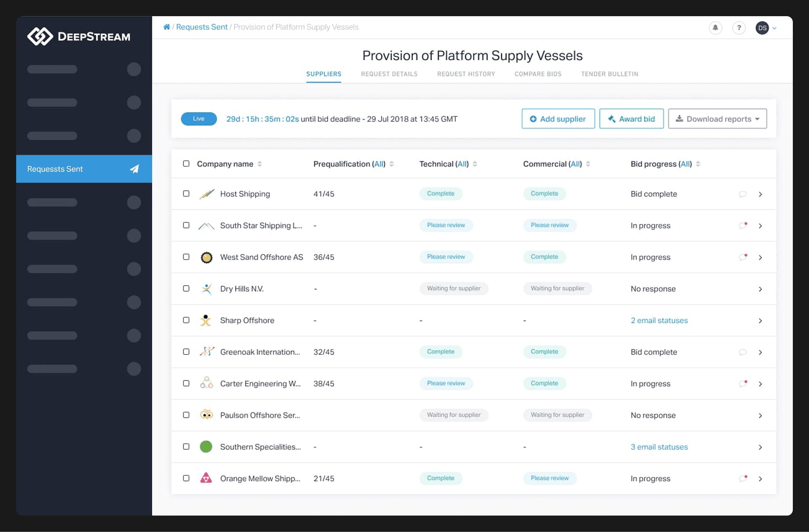Toggle the select-all checkbox in the header
This screenshot has height=532, width=809.
tap(186, 163)
